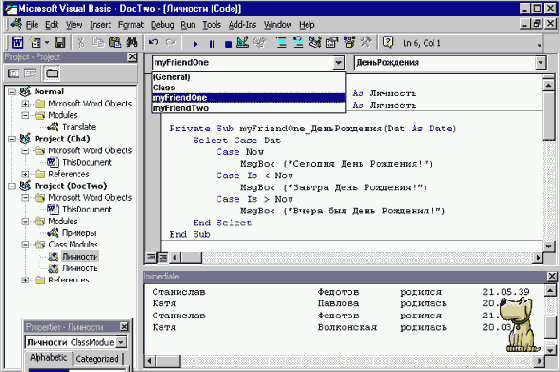Click the Copy icon in the toolbar
The image size is (560, 372).
(x=98, y=43)
